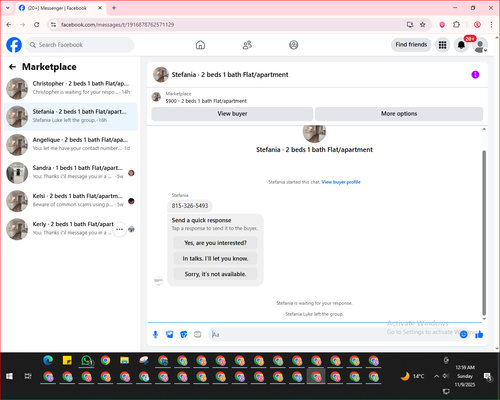
Task: Select quick response Yes, are you interested?
Action: click(x=215, y=243)
